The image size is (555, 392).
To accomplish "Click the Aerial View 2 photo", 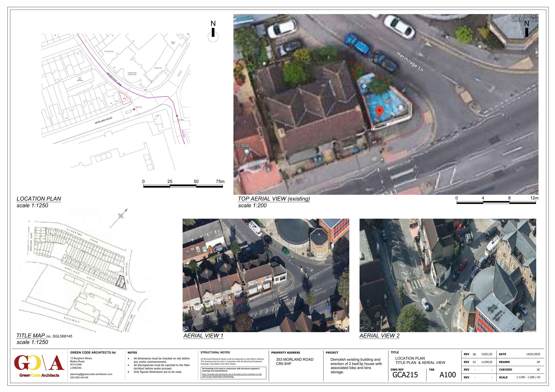I will [x=447, y=275].
